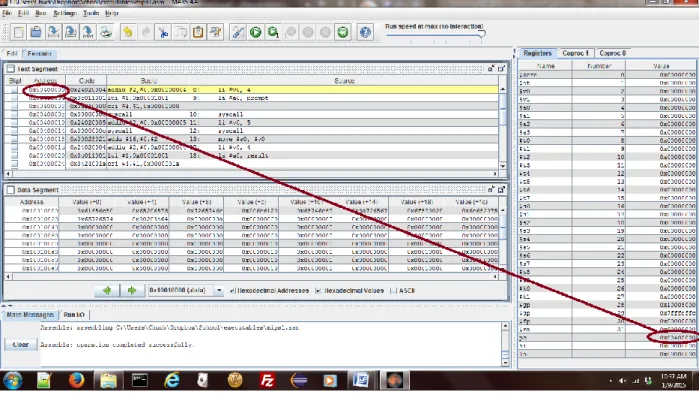Screen dimensions: 699x395
Task: Maximize the Text Segment panel
Action: click(x=501, y=69)
